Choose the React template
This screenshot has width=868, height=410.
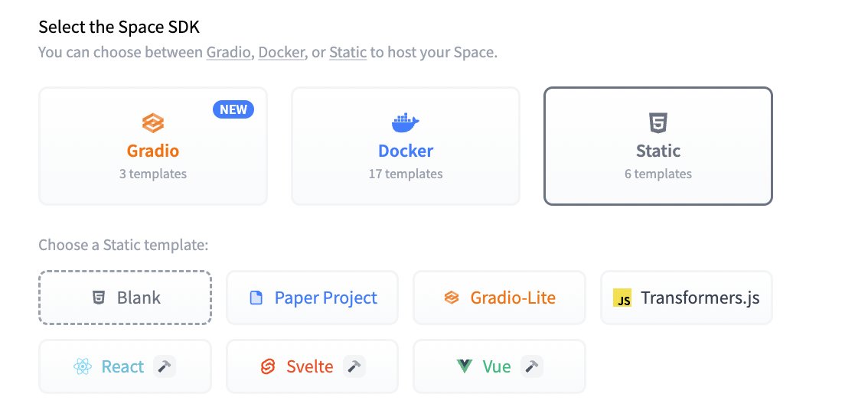point(125,366)
